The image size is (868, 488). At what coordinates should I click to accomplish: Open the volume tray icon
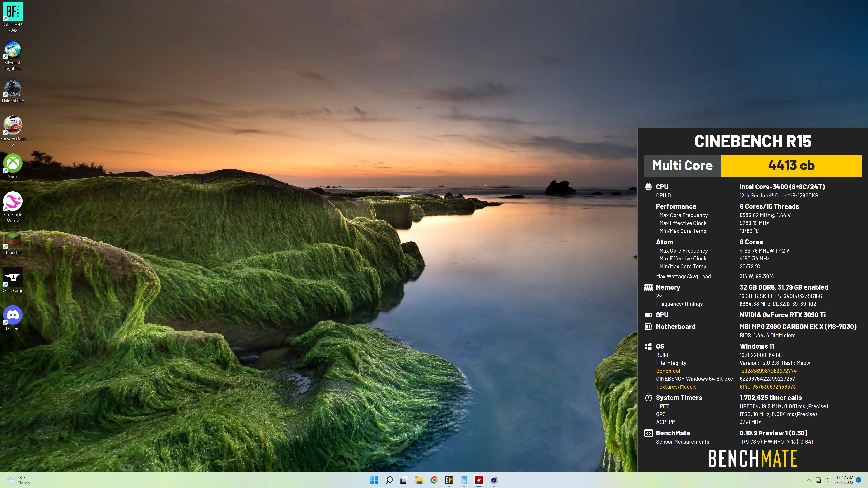tap(826, 480)
